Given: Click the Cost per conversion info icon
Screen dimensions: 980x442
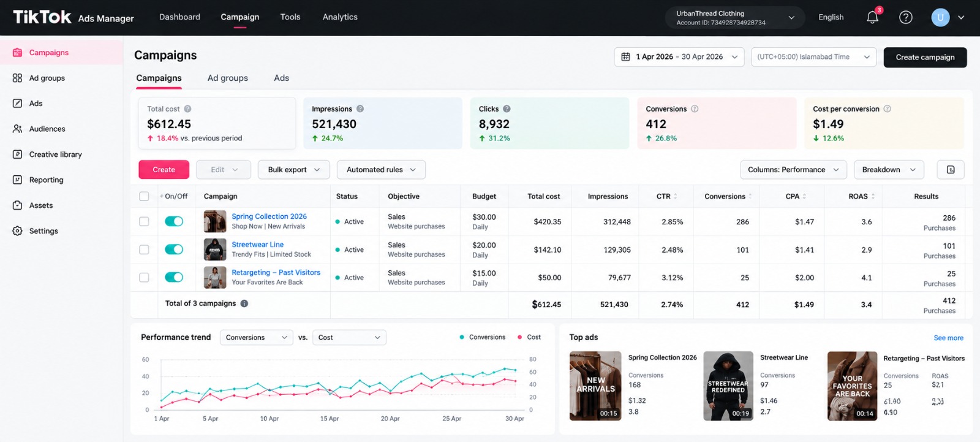Looking at the screenshot, I should tap(887, 109).
